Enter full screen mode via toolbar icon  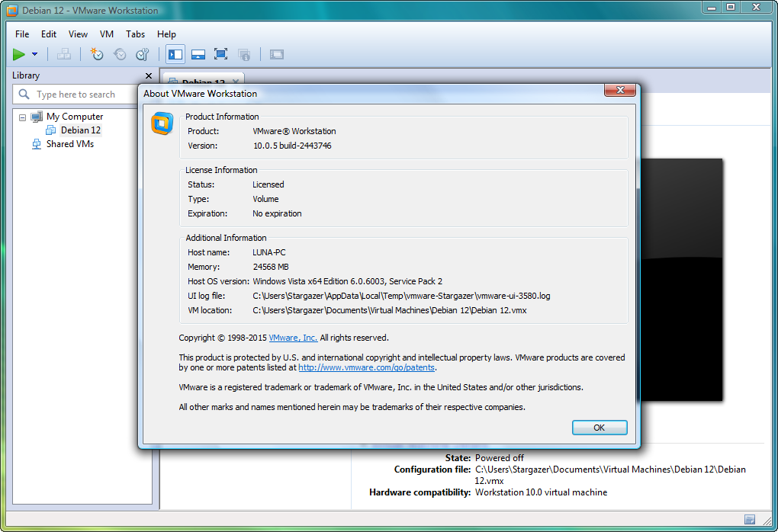[221, 54]
